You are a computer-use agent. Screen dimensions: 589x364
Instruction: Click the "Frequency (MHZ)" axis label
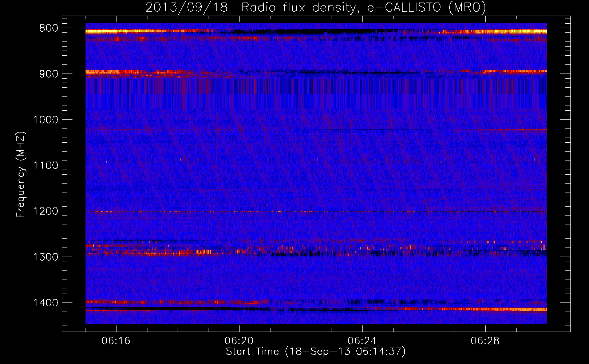point(21,175)
